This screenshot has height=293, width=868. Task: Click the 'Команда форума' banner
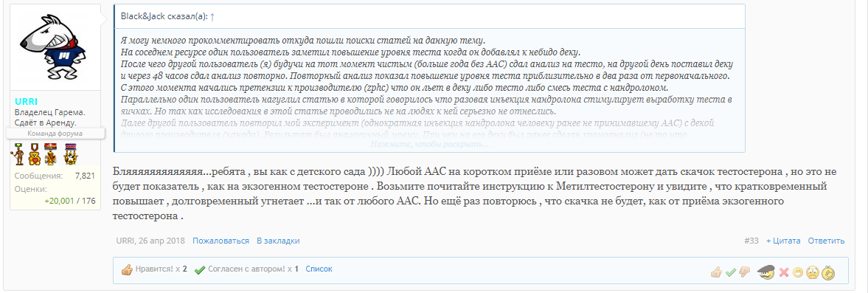[55, 134]
